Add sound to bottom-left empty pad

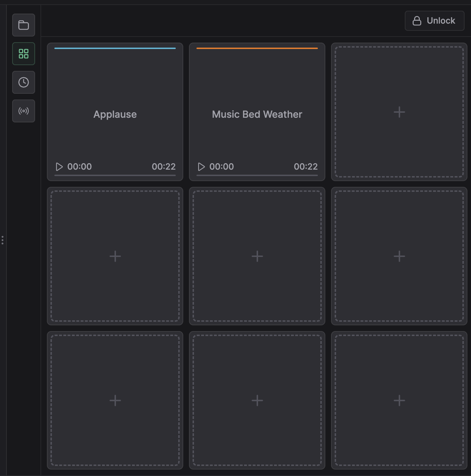pyautogui.click(x=115, y=400)
